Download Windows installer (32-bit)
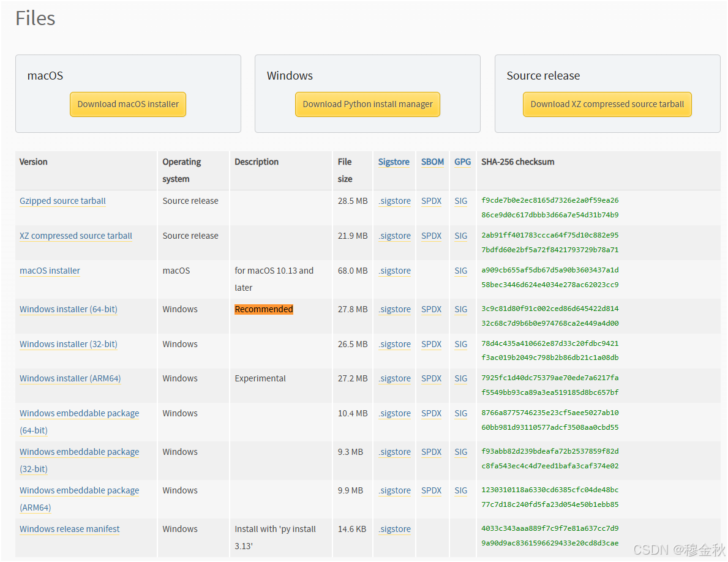The image size is (728, 562). click(x=68, y=344)
